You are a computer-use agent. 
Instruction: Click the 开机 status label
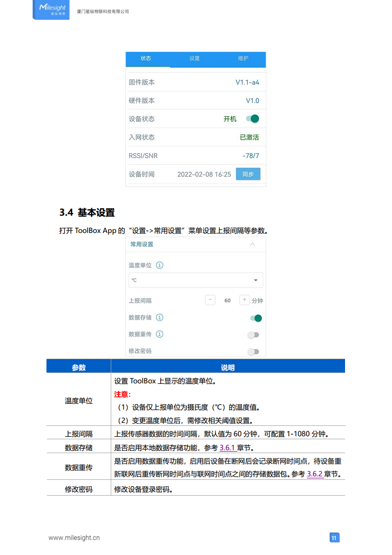coord(230,119)
